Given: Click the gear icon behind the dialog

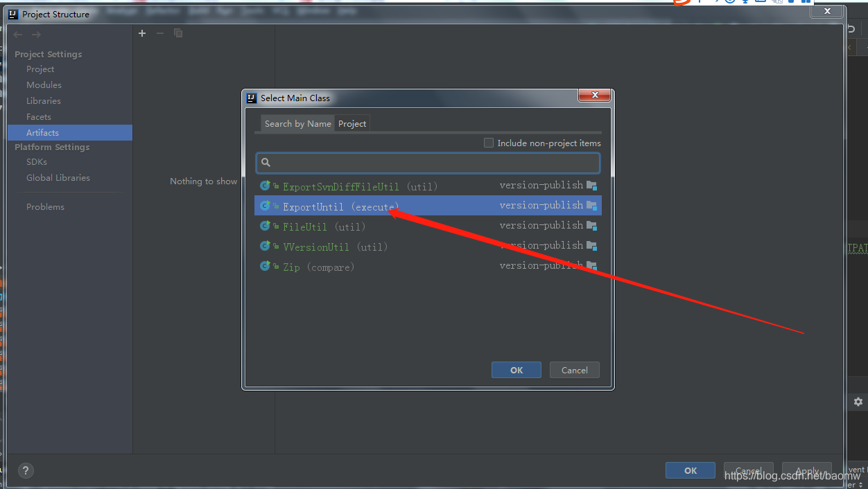Looking at the screenshot, I should (858, 402).
